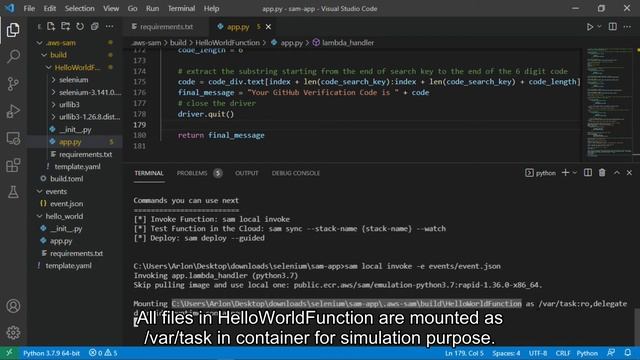Open editor more actions ellipsis
This screenshot has height=360, width=640.
[x=627, y=27]
